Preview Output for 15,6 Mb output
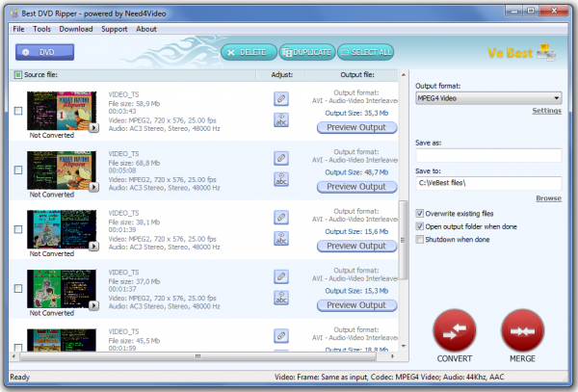The image size is (578, 392). (x=356, y=247)
